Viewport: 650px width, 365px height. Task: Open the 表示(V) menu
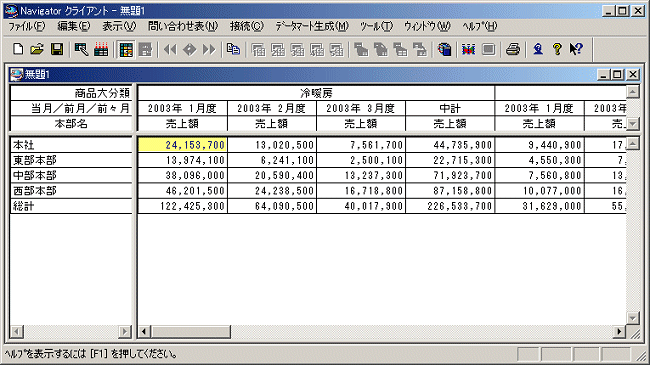click(119, 27)
